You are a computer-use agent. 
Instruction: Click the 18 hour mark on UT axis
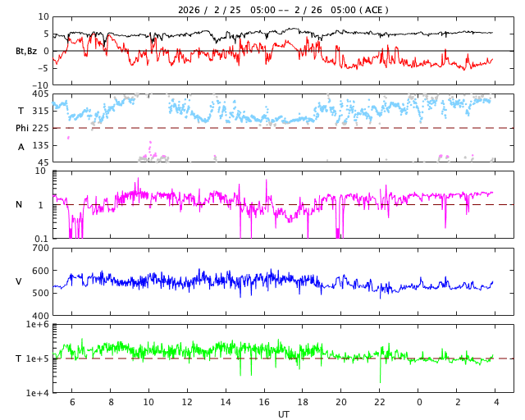coord(303,402)
